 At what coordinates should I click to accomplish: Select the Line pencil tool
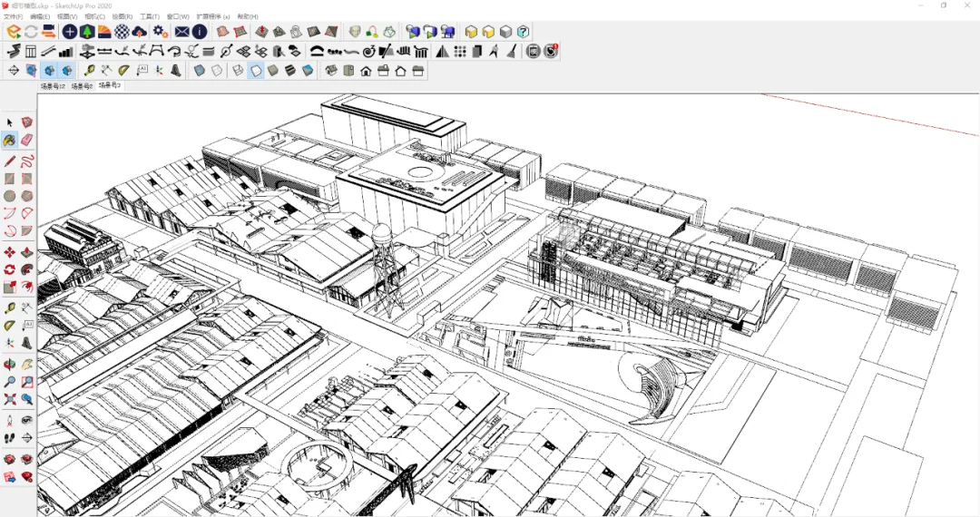[9, 161]
